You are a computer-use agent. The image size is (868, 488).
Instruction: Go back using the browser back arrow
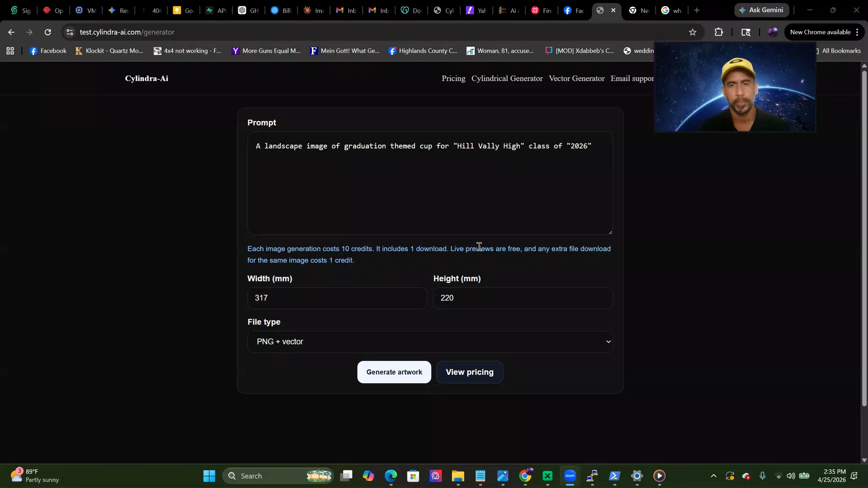[11, 32]
